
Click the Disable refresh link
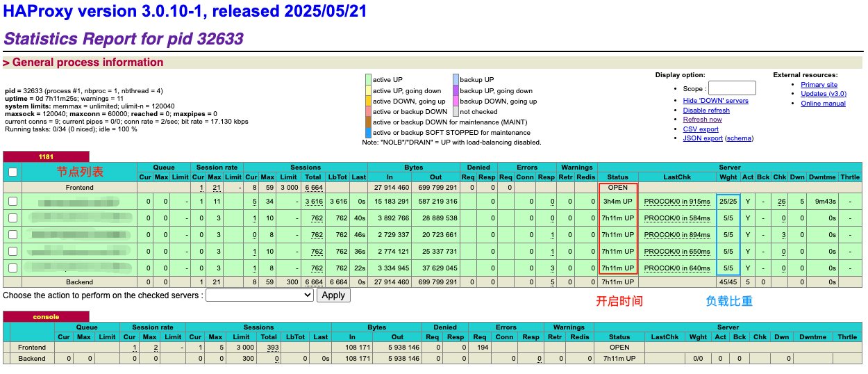tap(706, 111)
